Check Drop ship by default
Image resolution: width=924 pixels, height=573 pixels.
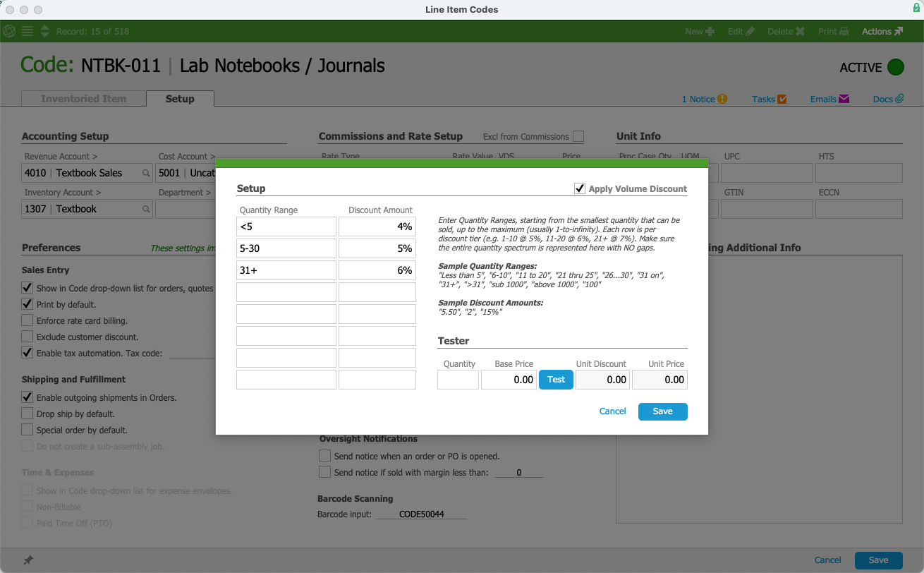(28, 414)
